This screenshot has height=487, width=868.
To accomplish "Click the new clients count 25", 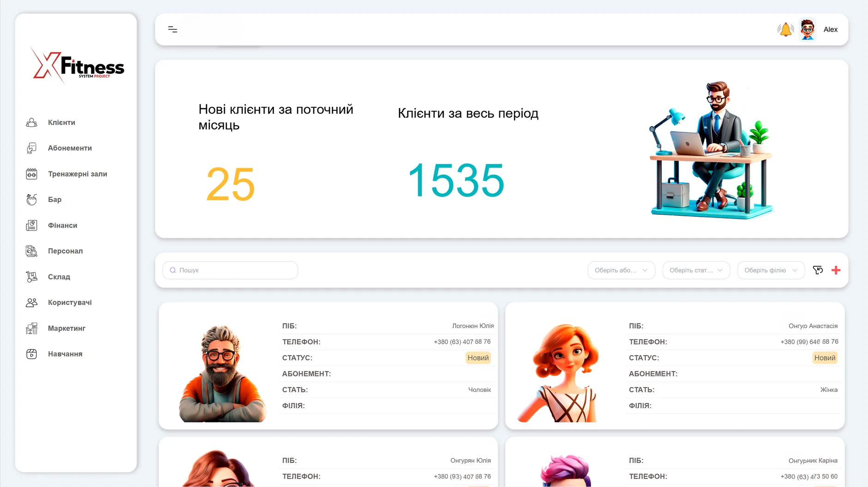I will (x=230, y=184).
